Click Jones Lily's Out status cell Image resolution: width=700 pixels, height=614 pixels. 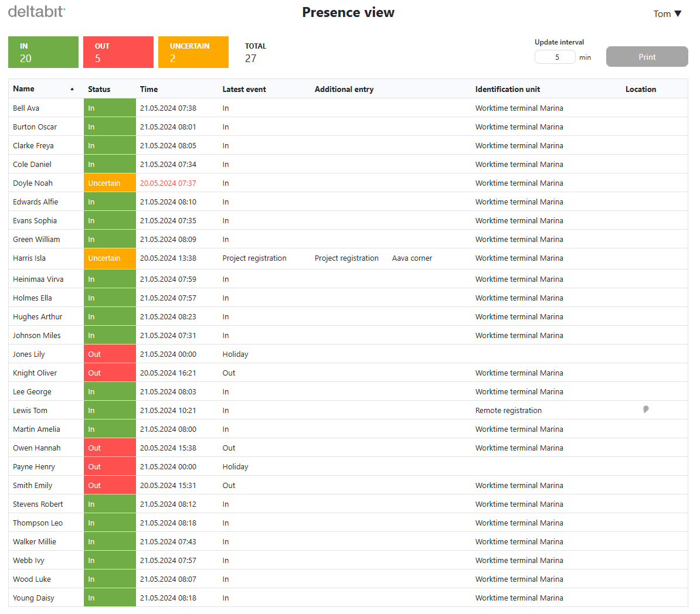110,354
